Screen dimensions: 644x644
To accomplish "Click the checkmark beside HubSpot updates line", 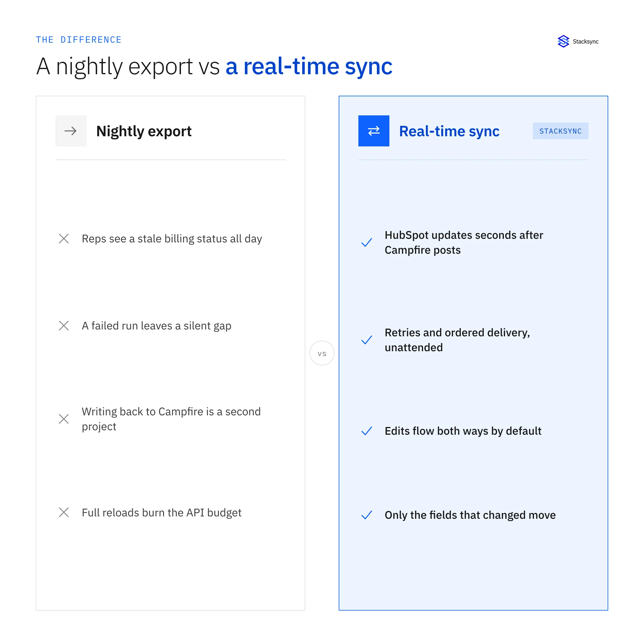I will [367, 243].
